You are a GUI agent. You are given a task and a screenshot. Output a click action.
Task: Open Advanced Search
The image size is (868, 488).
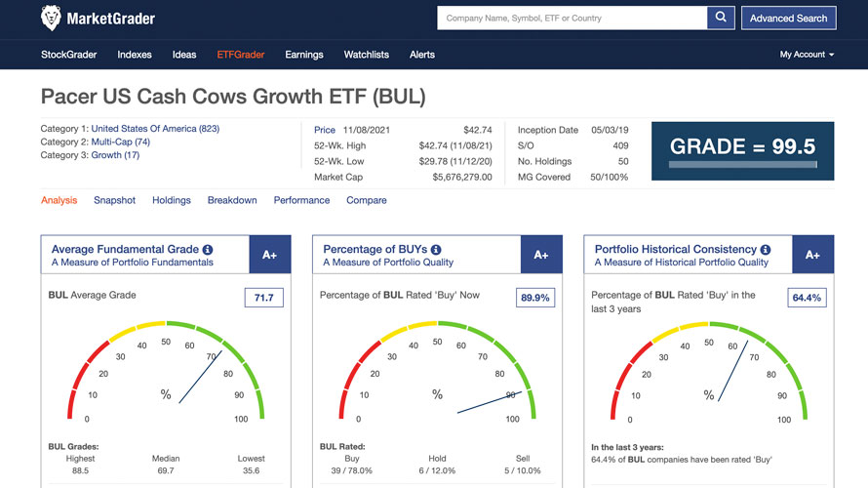coord(788,18)
